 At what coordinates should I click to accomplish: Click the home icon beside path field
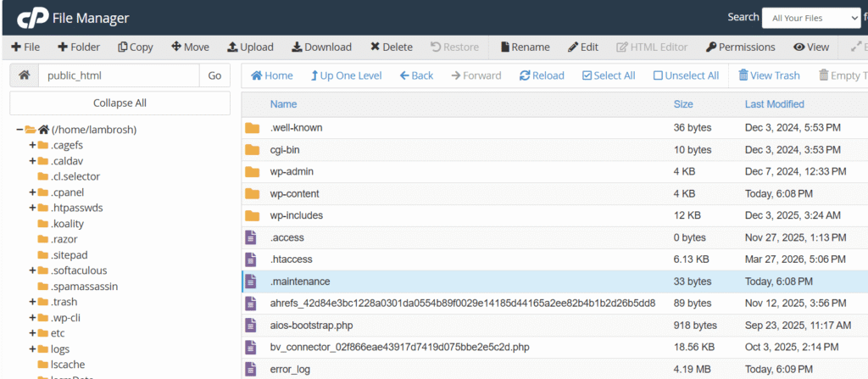click(x=24, y=75)
